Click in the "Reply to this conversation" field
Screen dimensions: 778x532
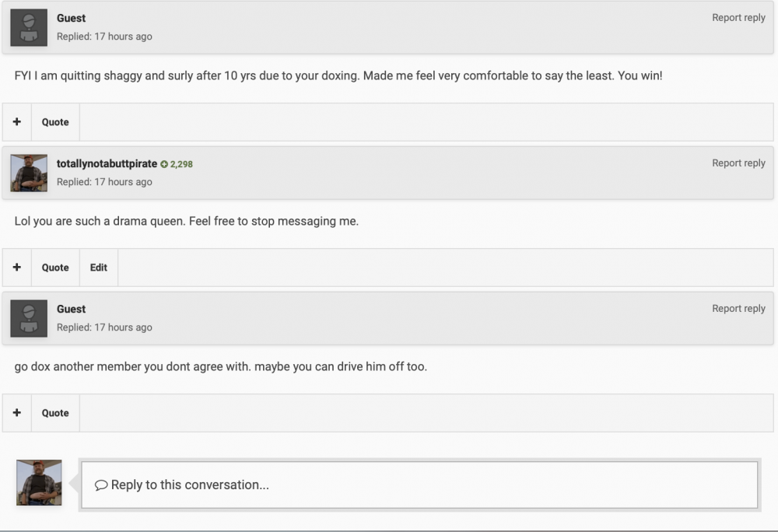pyautogui.click(x=420, y=485)
